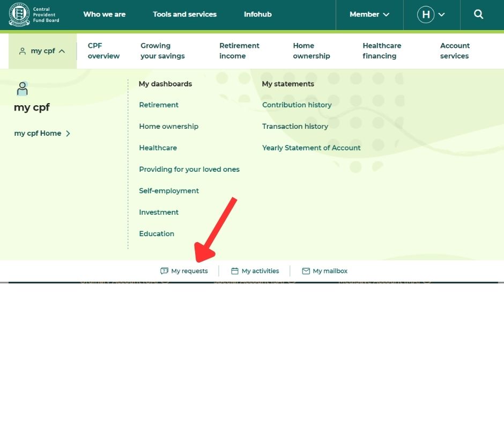The image size is (504, 423).
Task: Click the CPF Board logo
Action: [34, 14]
